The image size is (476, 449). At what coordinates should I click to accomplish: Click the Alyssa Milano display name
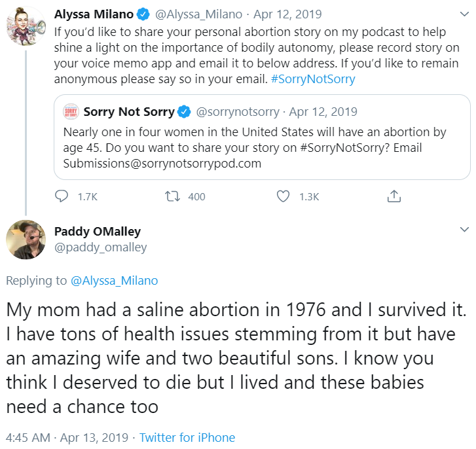[94, 14]
